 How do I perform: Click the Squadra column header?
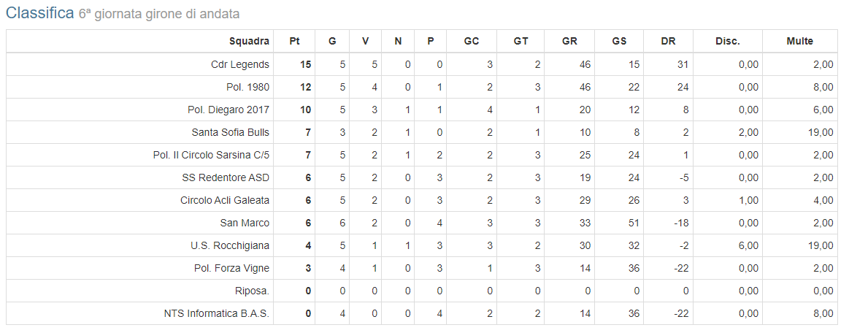(249, 42)
